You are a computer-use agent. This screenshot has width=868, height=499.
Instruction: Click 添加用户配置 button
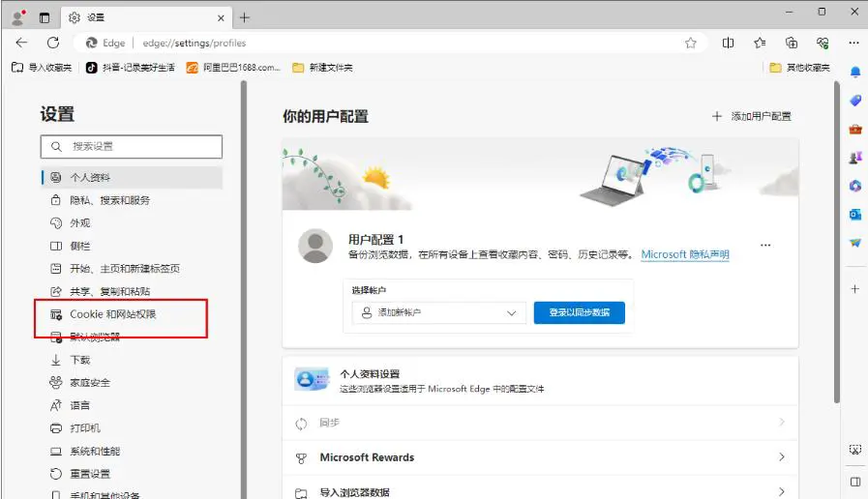[x=752, y=116]
